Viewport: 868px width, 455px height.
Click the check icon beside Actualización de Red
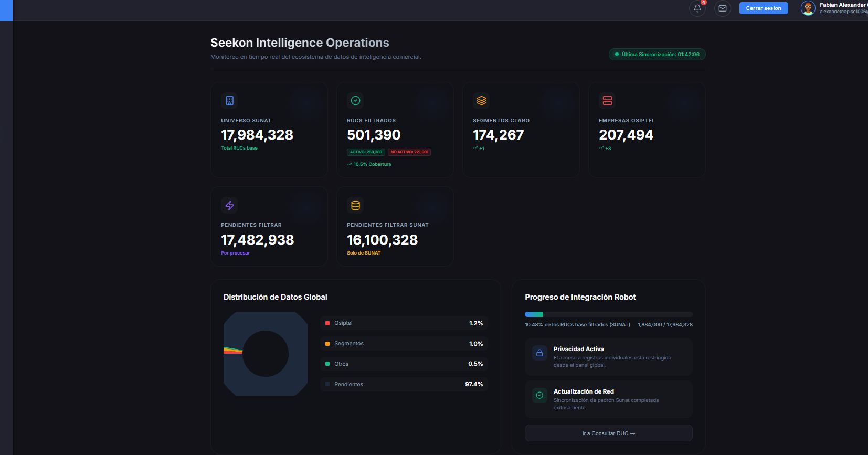(539, 395)
